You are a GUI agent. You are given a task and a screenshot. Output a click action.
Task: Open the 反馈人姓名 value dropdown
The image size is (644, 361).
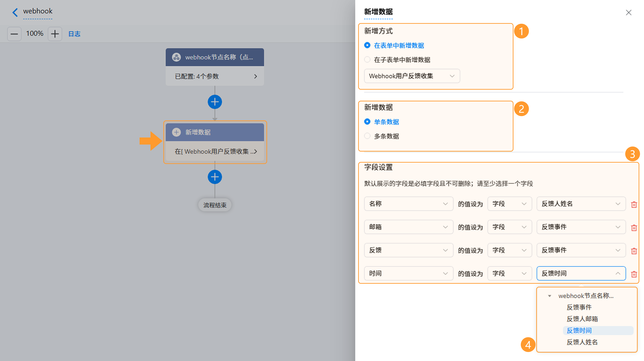[x=581, y=204]
